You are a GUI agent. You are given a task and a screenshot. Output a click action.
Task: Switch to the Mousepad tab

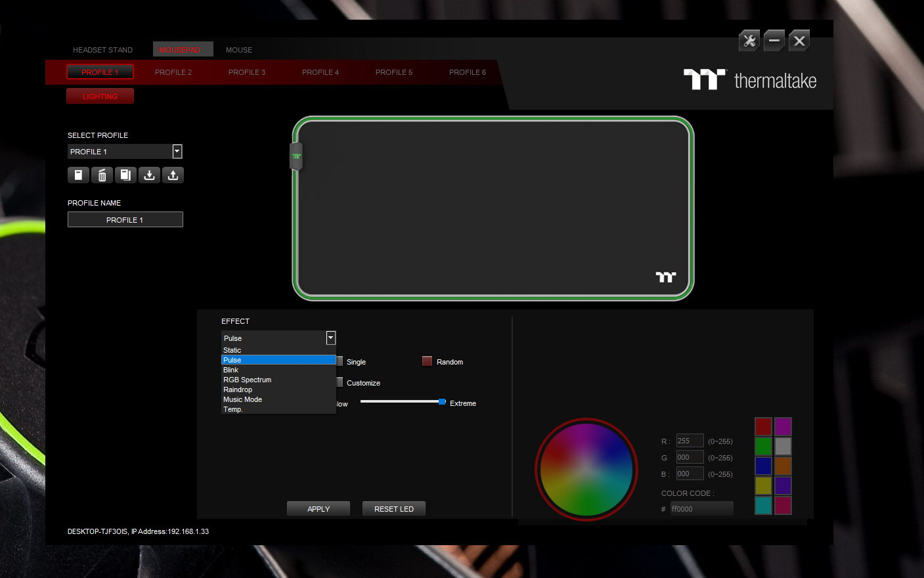183,49
